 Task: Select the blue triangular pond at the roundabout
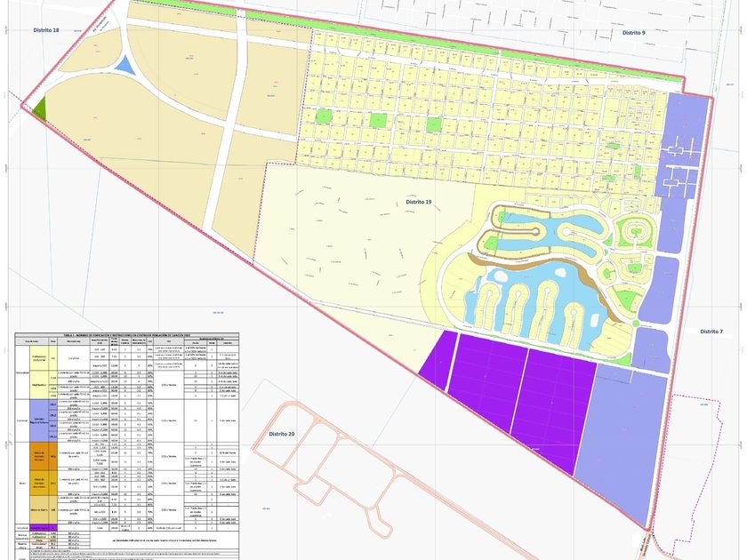(125, 66)
